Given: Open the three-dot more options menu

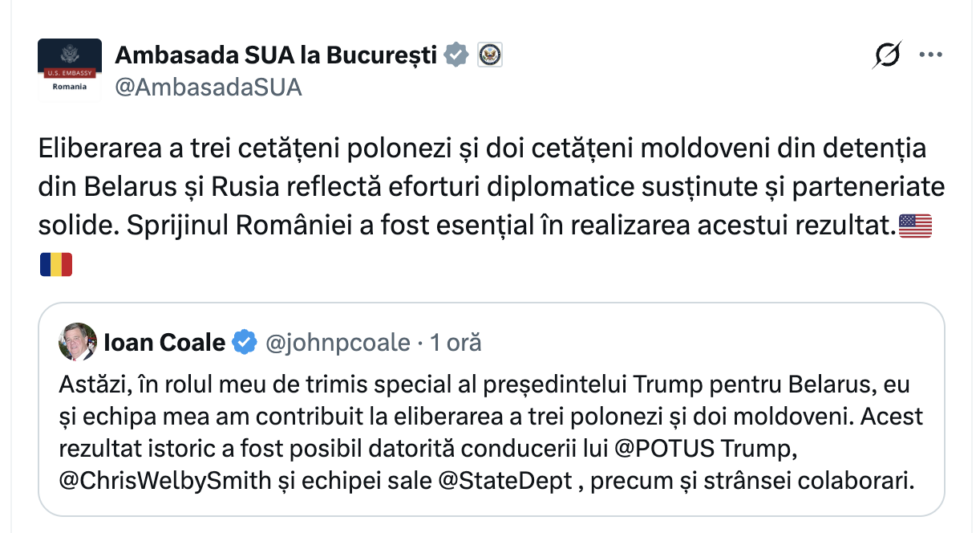Looking at the screenshot, I should click(x=930, y=55).
